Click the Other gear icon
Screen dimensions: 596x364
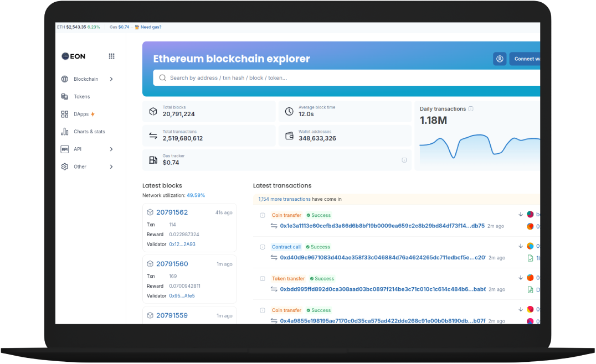pos(65,167)
